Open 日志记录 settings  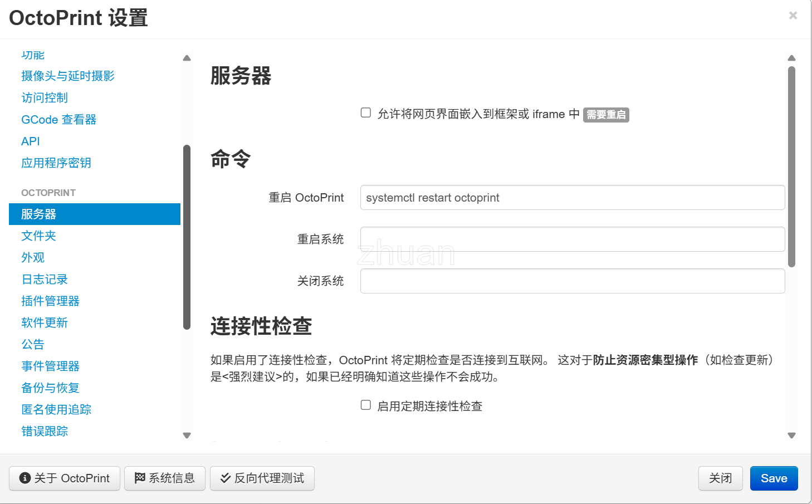pos(45,279)
